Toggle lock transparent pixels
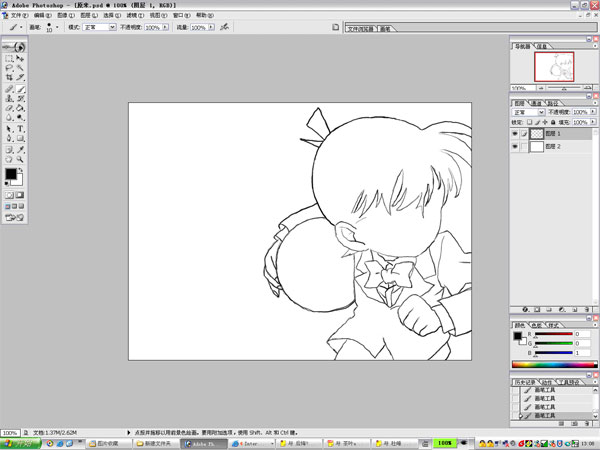The height and width of the screenshot is (450, 600). click(x=529, y=122)
